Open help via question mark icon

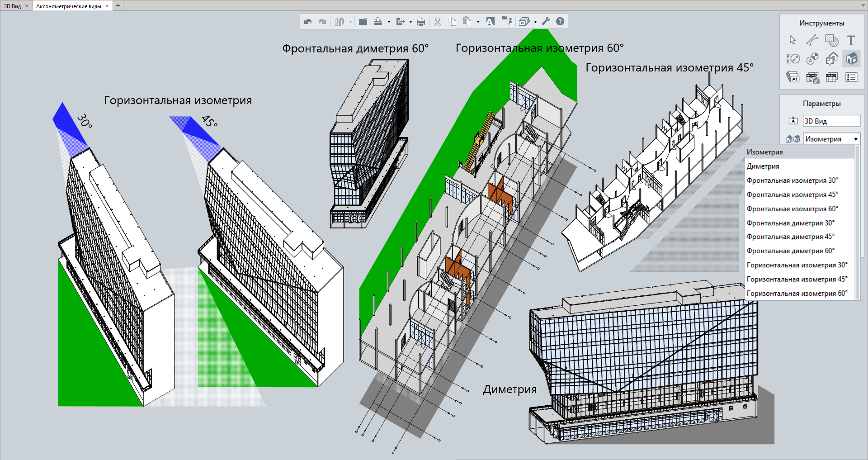pos(560,21)
